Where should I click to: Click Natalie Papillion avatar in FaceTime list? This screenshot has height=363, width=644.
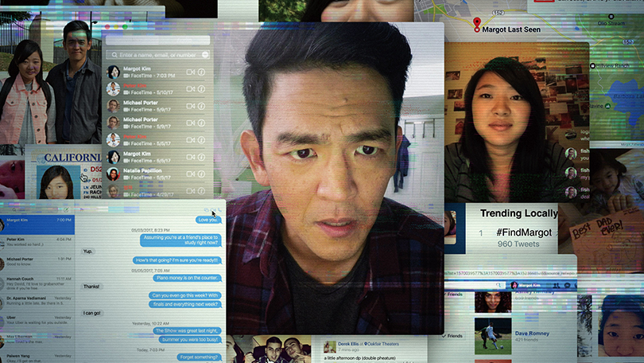coord(113,174)
